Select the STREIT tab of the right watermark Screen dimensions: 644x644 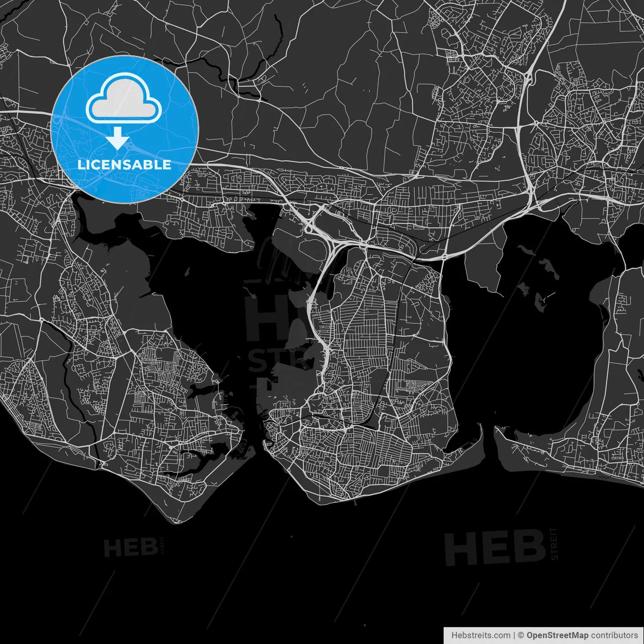(554, 545)
